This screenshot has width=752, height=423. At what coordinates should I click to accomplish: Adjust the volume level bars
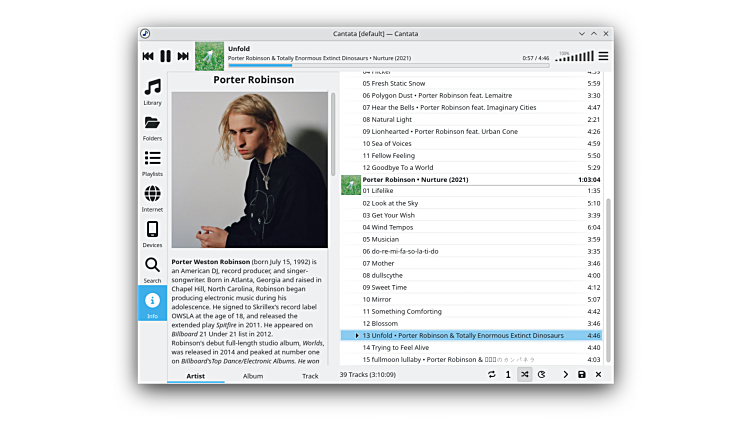coord(574,57)
